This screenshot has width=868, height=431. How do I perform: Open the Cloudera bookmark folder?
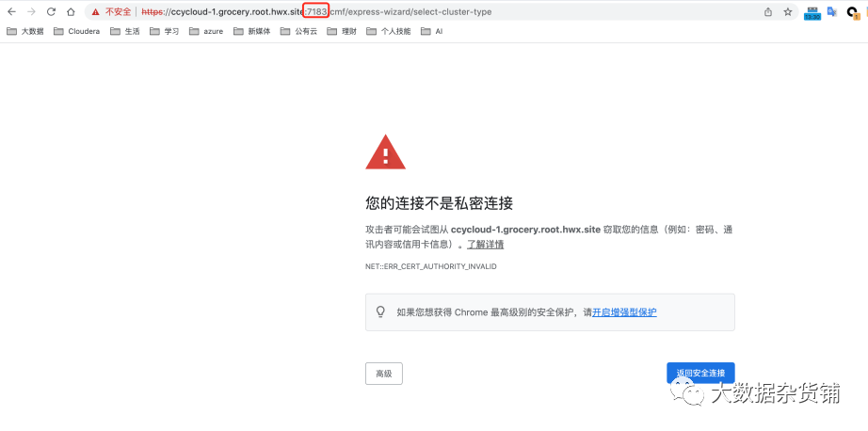point(77,32)
